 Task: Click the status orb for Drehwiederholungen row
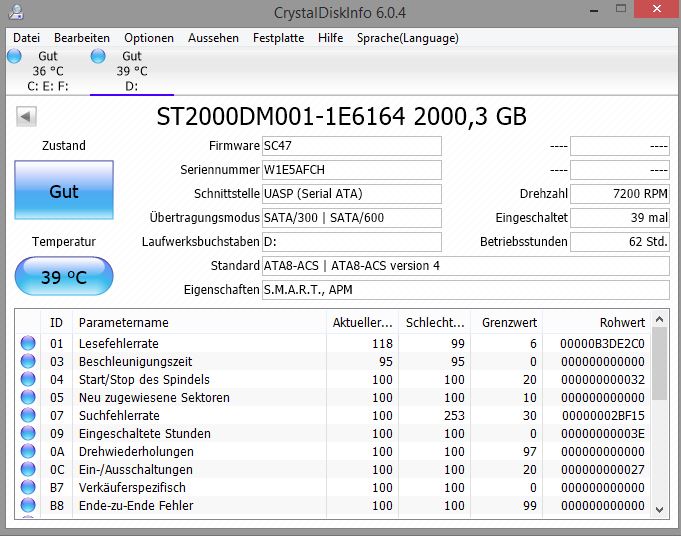pos(28,451)
